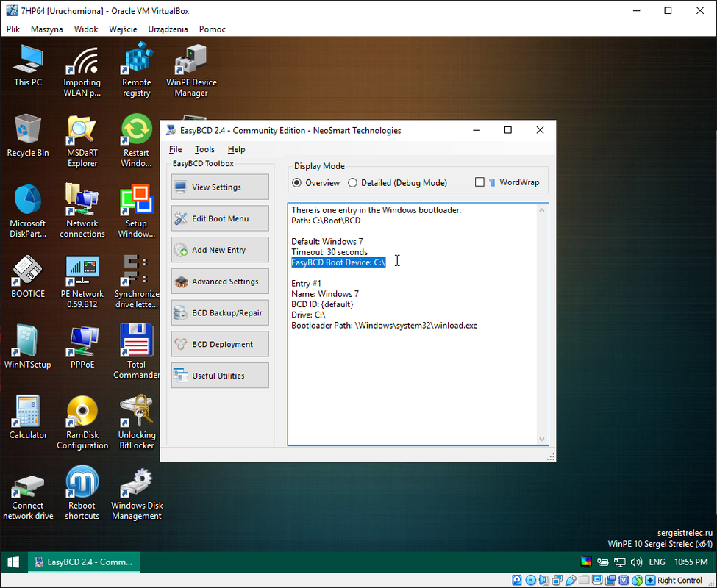Open VirtualBox Widok menu
The image size is (717, 588).
(86, 29)
